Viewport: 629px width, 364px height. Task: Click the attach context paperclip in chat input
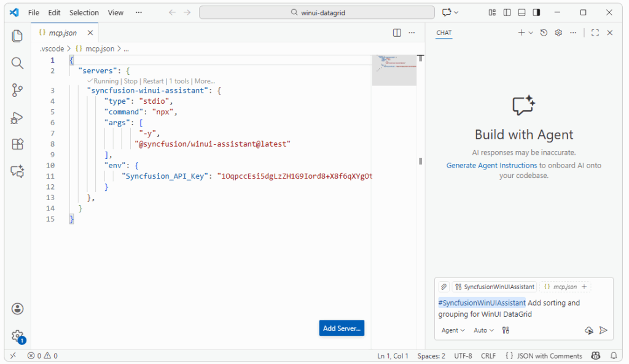click(443, 287)
